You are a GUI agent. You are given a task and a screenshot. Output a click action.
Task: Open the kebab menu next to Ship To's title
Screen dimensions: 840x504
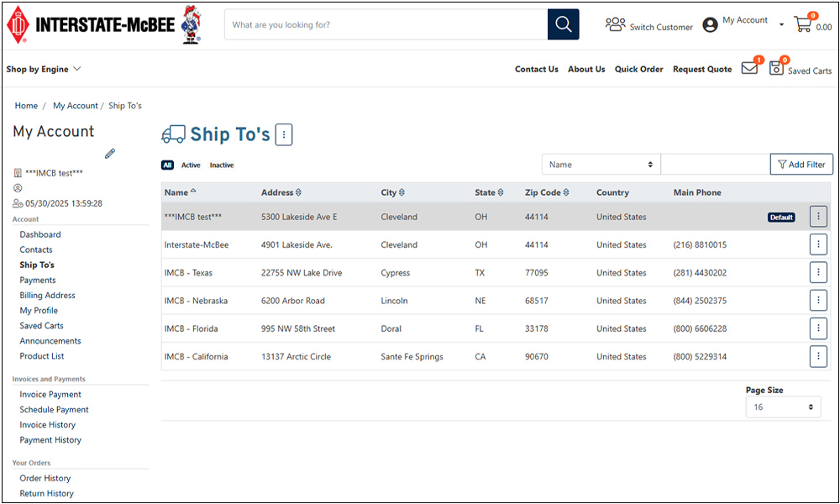click(x=284, y=134)
